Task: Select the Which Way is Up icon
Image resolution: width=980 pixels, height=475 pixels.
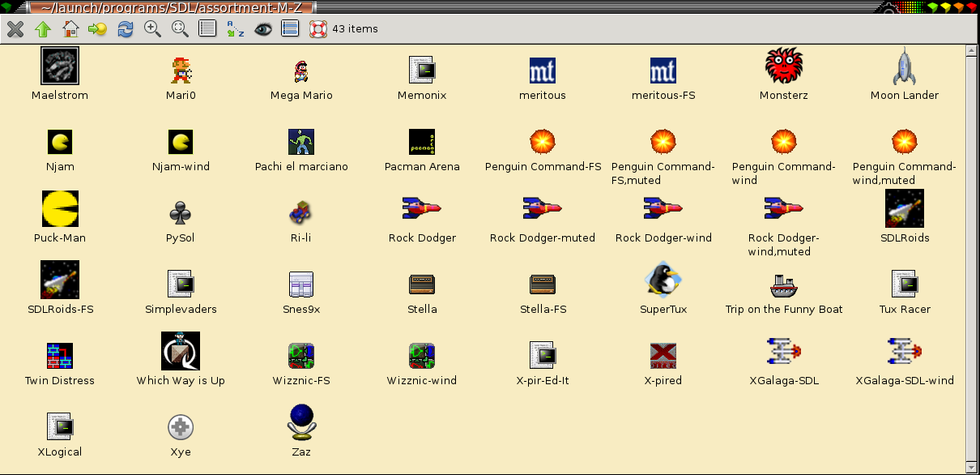Action: [x=181, y=351]
